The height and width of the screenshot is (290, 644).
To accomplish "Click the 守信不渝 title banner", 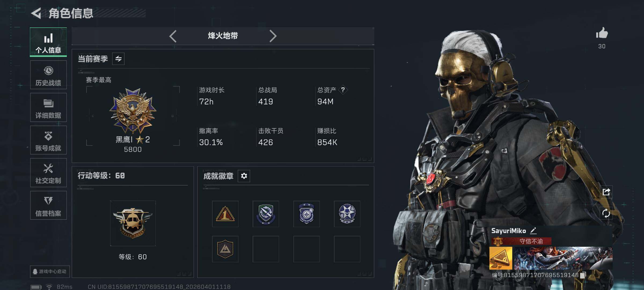I will click(521, 241).
